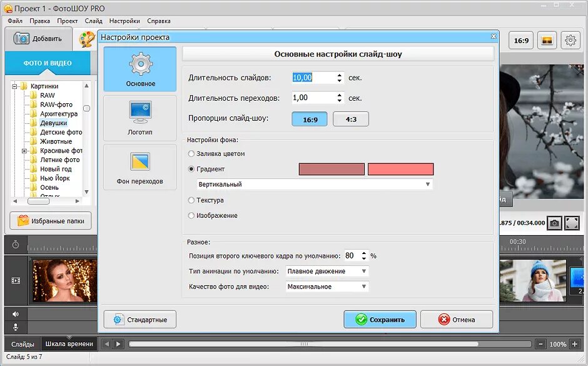Switch to Шкала времени tab
Image resolution: width=588 pixels, height=366 pixels.
[69, 343]
